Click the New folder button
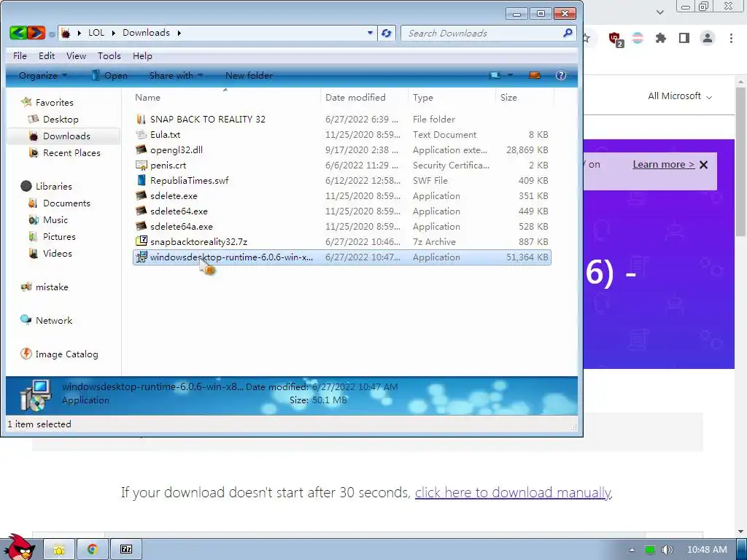 click(249, 75)
